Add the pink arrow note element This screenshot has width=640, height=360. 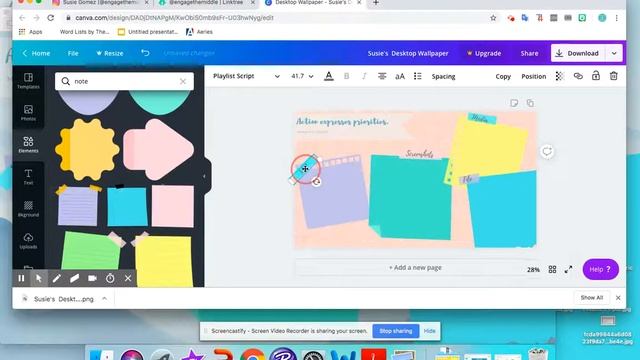click(158, 149)
